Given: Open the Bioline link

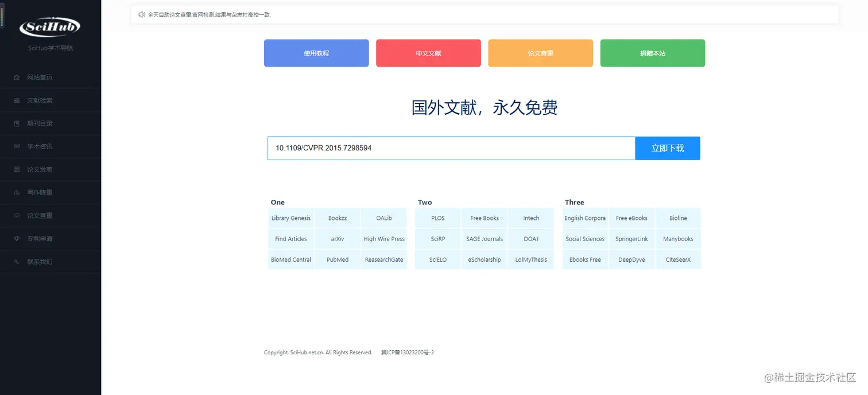Looking at the screenshot, I should 678,218.
